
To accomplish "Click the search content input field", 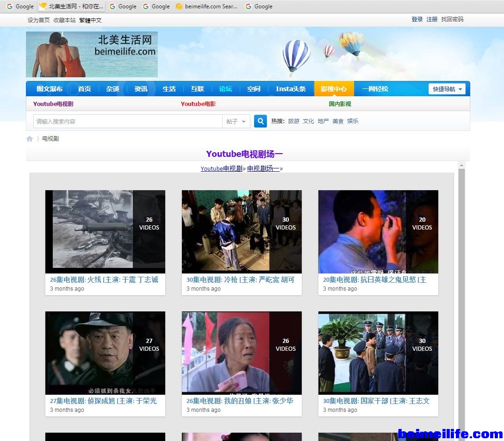I will tap(128, 121).
